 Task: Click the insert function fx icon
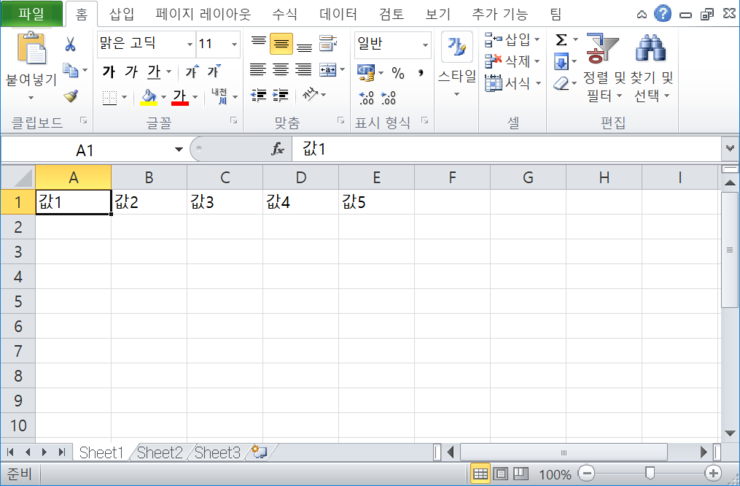pyautogui.click(x=278, y=148)
